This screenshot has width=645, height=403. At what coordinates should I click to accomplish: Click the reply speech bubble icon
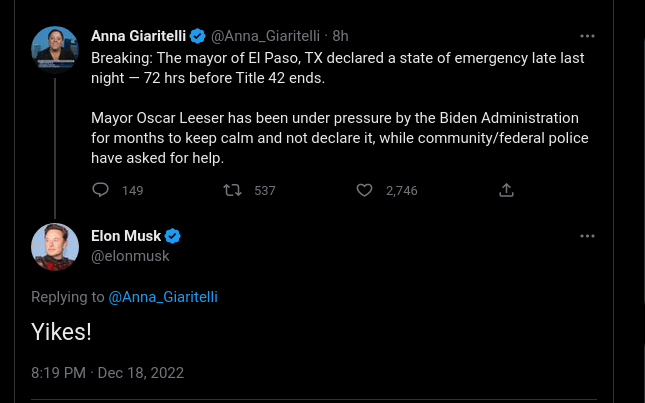(x=100, y=190)
